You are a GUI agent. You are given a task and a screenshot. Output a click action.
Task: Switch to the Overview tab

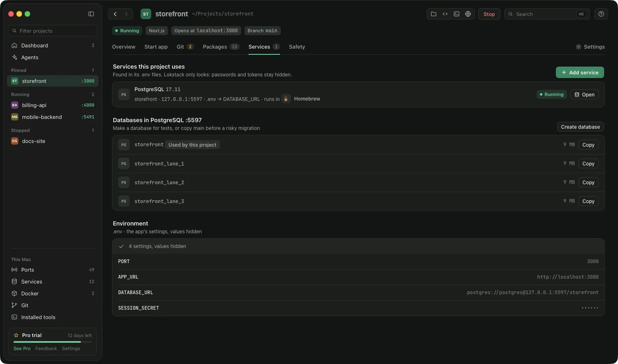123,47
